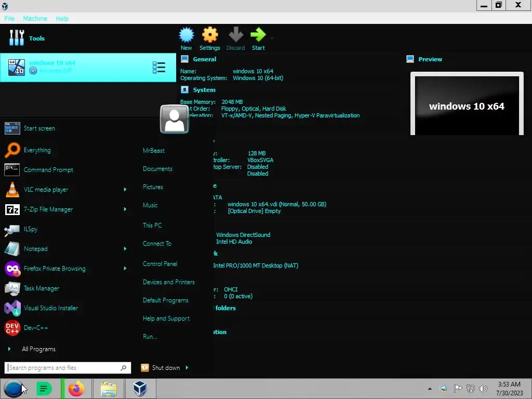This screenshot has width=532, height=399.
Task: Click the user account picture
Action: (175, 119)
